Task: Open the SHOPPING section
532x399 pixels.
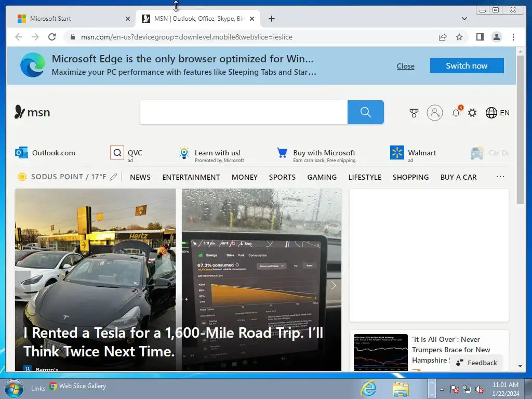Action: [410, 177]
